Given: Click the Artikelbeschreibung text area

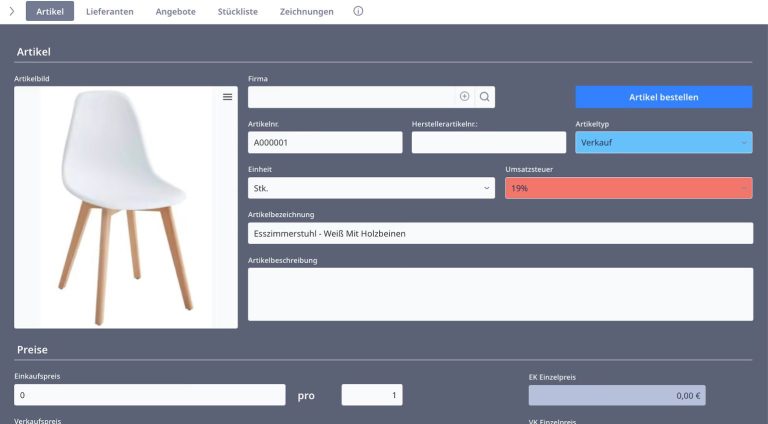Looking at the screenshot, I should coord(500,294).
